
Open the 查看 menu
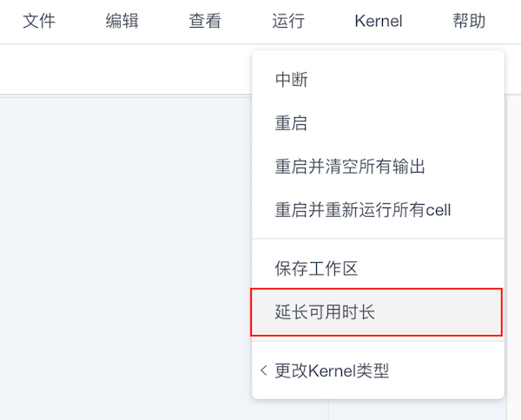[205, 21]
